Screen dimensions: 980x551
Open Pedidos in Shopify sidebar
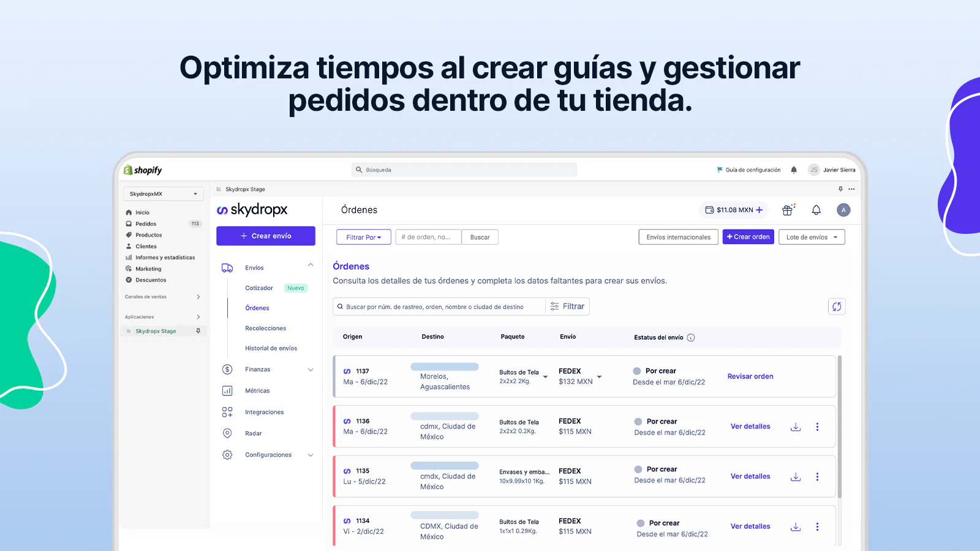pos(146,224)
